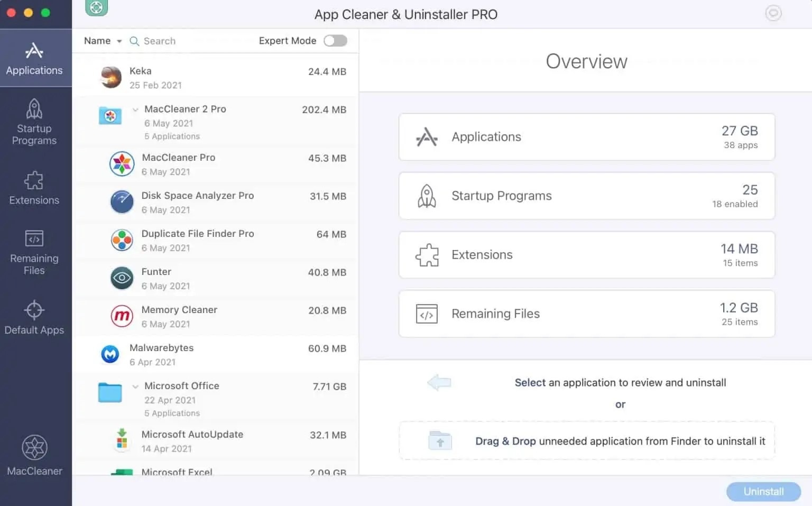812x506 pixels.
Task: Select the MacCleaner Pro app icon
Action: coord(122,164)
